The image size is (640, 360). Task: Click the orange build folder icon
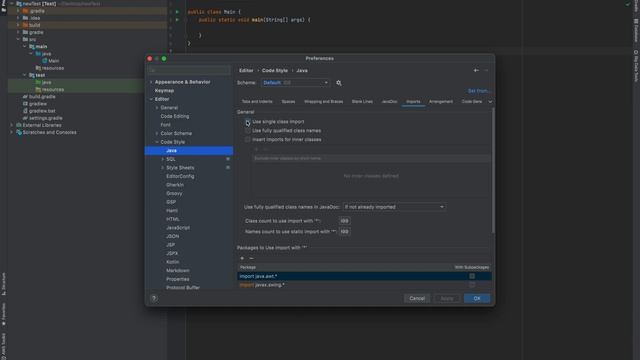click(x=25, y=25)
